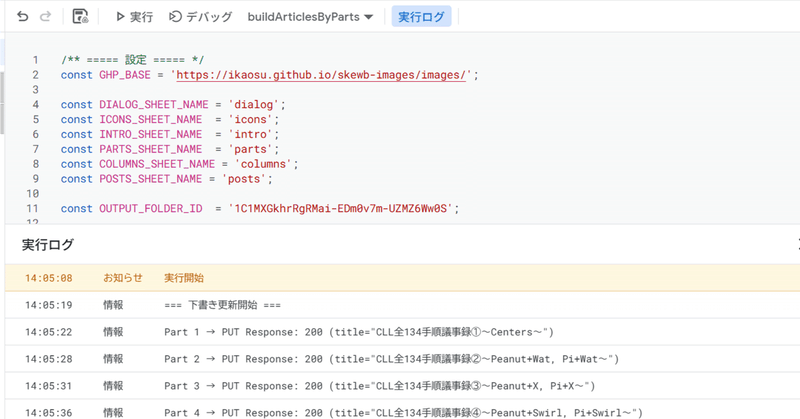
Task: Select the Part 1 PUT Response log entry
Action: (x=403, y=332)
